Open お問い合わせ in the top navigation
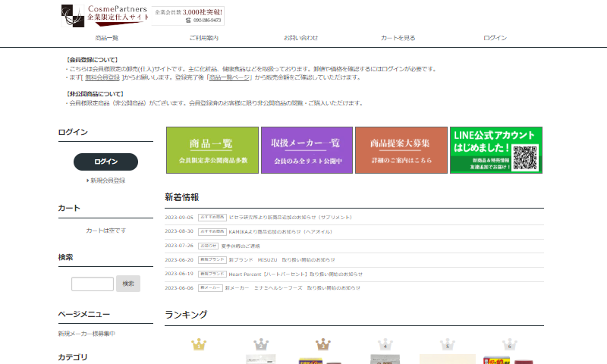Screen dimensions: 607x364 [300, 38]
